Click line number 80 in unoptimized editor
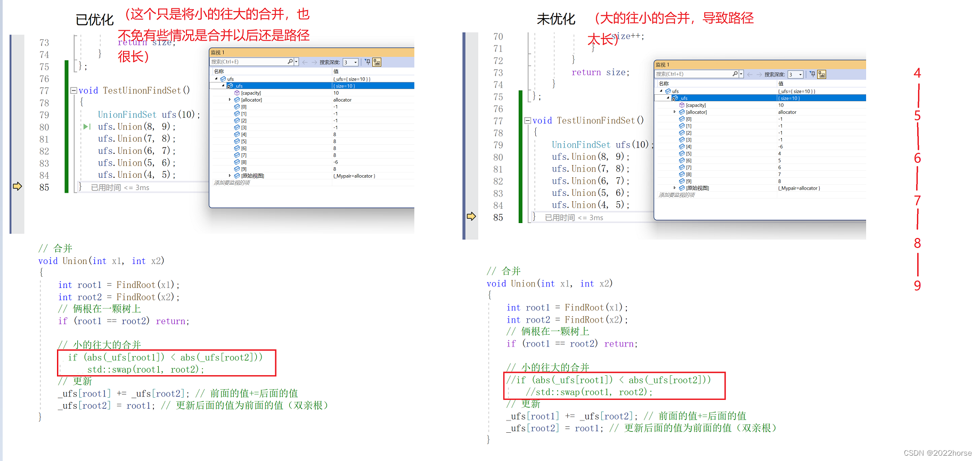Image resolution: width=980 pixels, height=461 pixels. tap(498, 157)
